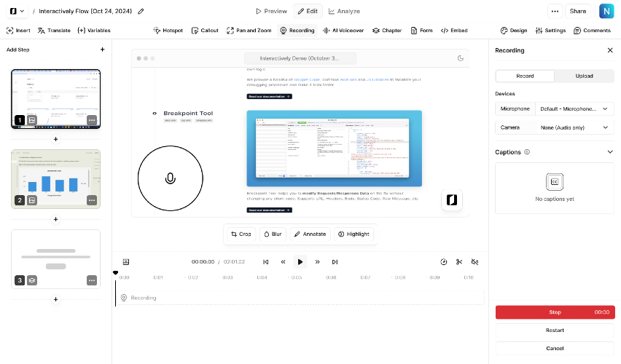Screen dimensions: 621x364
Task: Add a Chapter
Action: [387, 31]
